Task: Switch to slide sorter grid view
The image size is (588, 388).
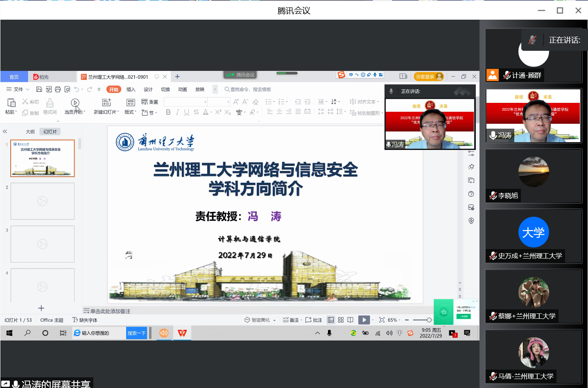Action: (341, 320)
